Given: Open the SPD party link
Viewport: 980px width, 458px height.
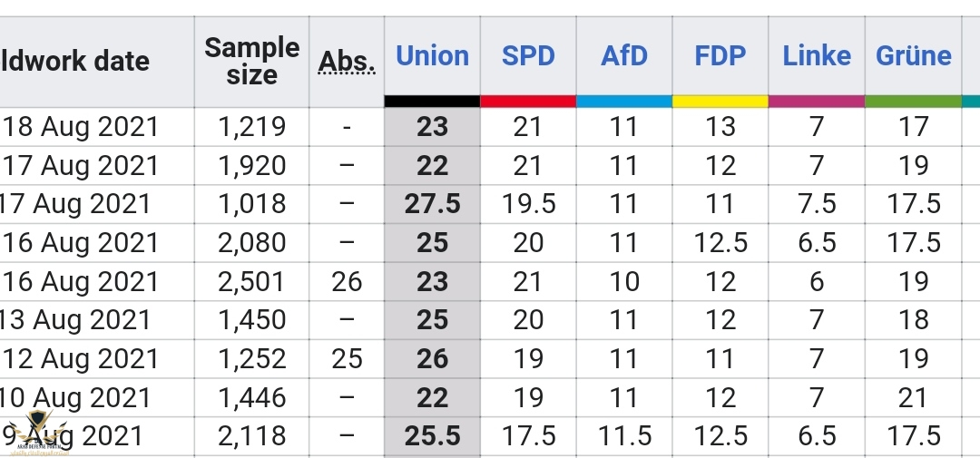Looking at the screenshot, I should [528, 55].
